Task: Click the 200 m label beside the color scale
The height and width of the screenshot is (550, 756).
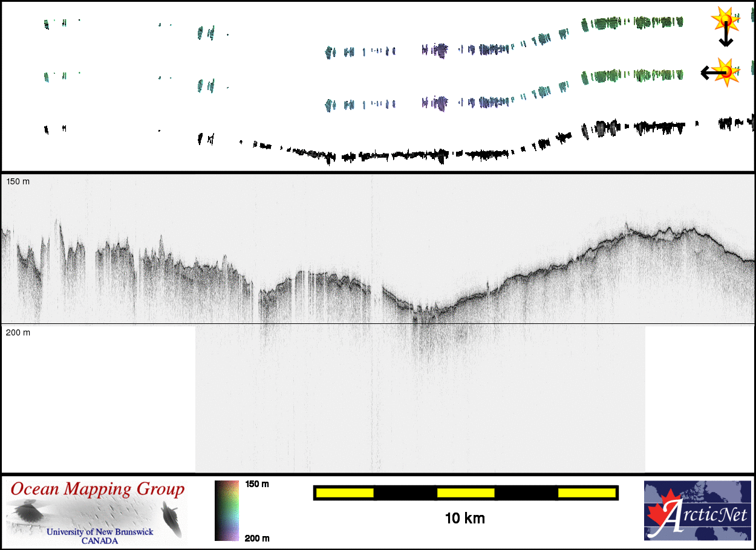Action: [x=257, y=538]
